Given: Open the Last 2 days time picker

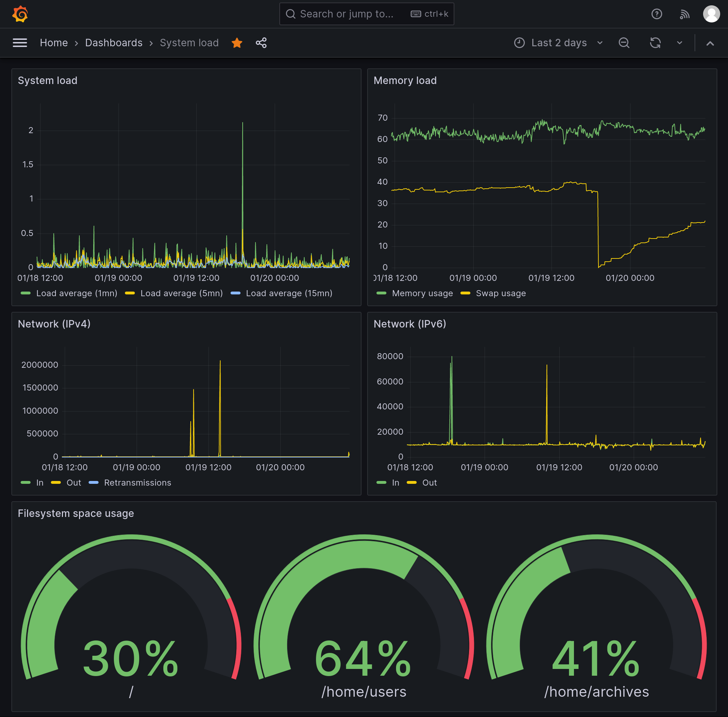Looking at the screenshot, I should coord(559,43).
